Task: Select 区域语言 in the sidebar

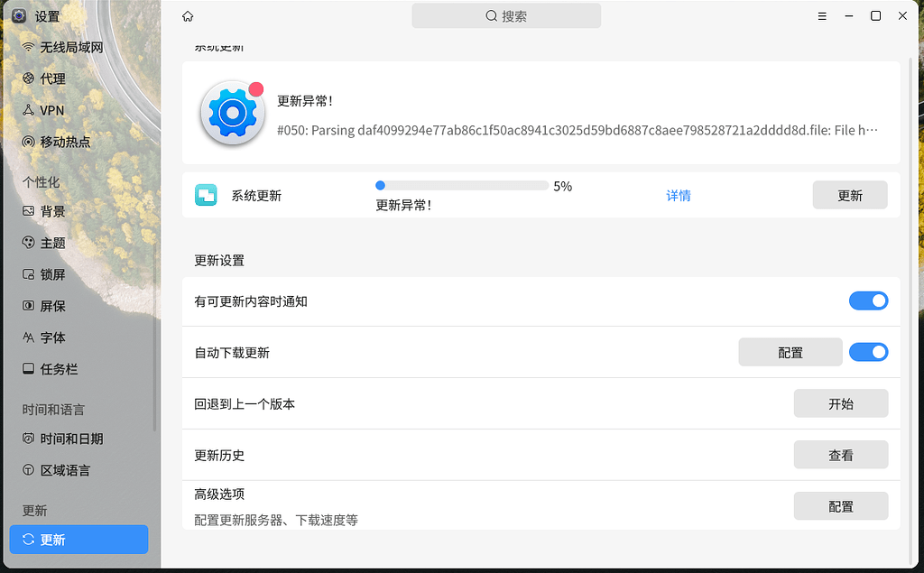Action: tap(79, 470)
